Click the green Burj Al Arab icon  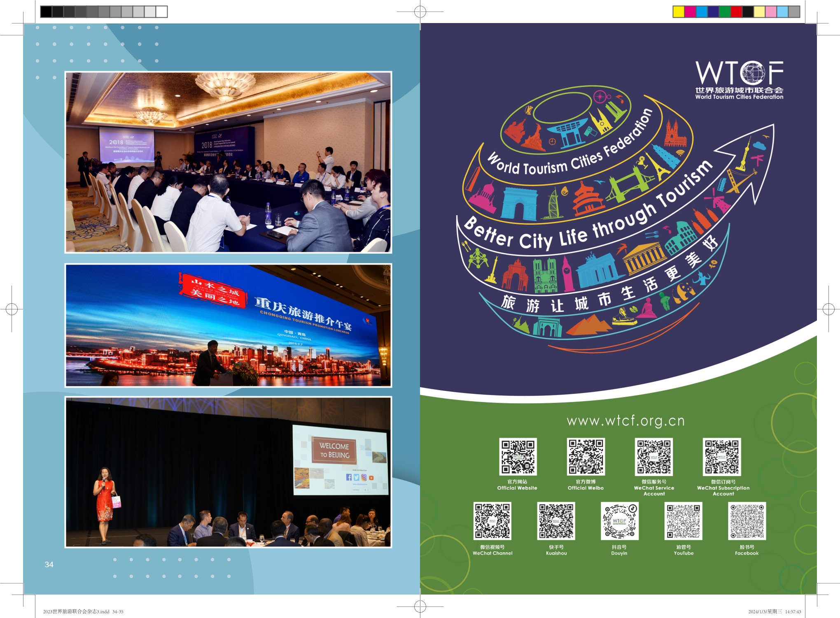[x=553, y=204]
